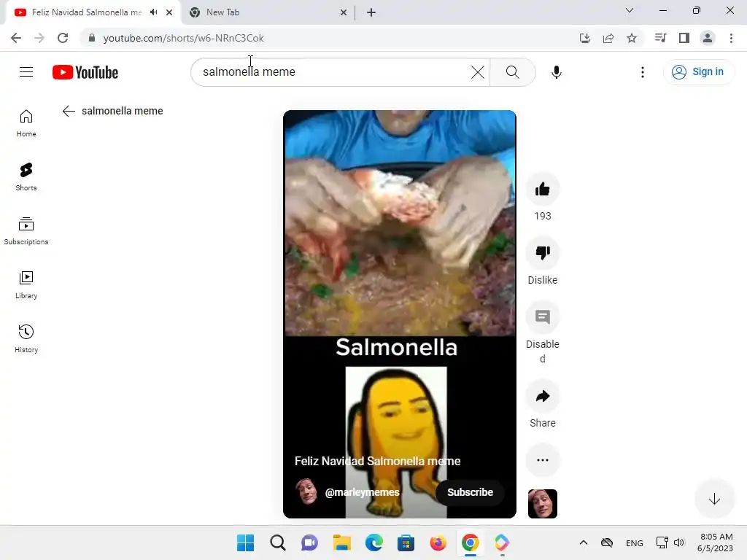Go back in Chrome
The height and width of the screenshot is (560, 747).
pos(16,38)
